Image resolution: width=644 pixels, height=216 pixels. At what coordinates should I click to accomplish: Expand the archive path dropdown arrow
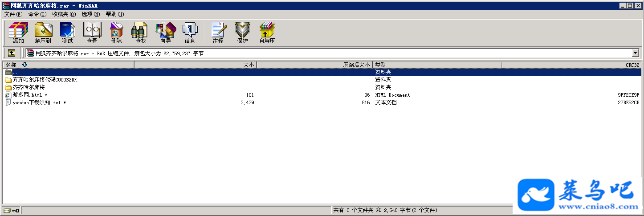[635, 53]
